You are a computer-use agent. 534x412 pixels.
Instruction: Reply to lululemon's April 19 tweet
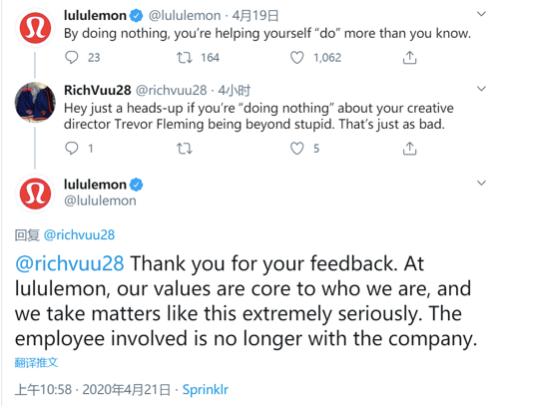coord(72,57)
